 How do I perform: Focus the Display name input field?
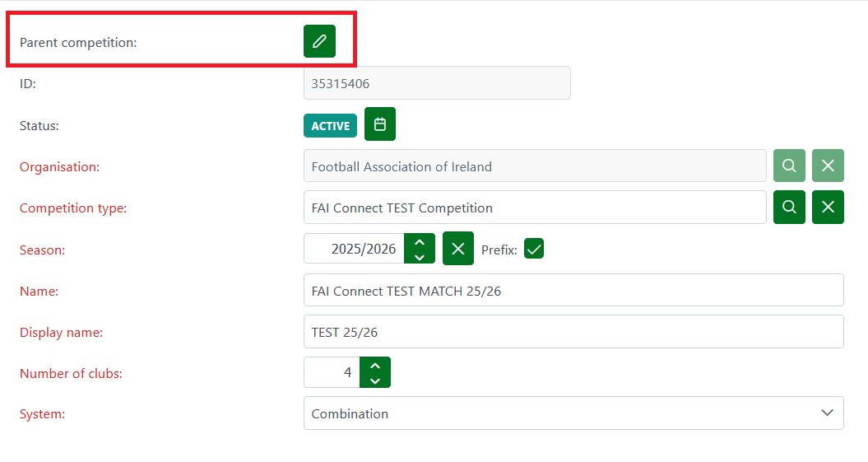573,331
